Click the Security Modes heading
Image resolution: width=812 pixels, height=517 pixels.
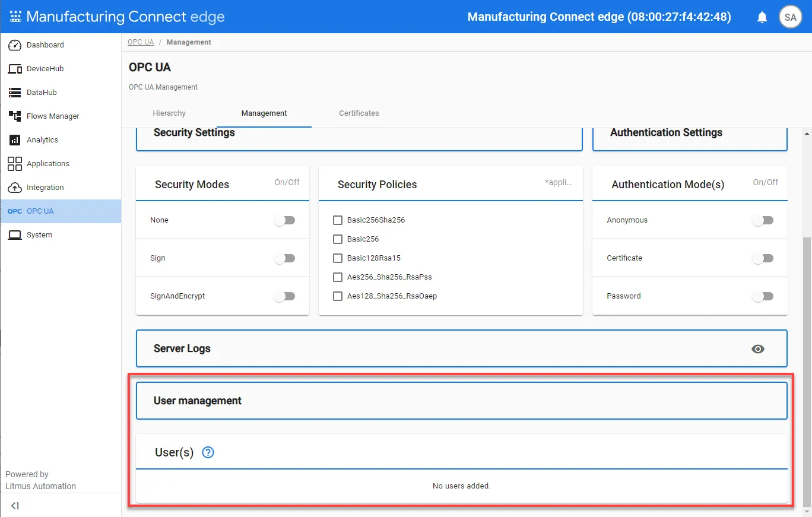click(192, 185)
